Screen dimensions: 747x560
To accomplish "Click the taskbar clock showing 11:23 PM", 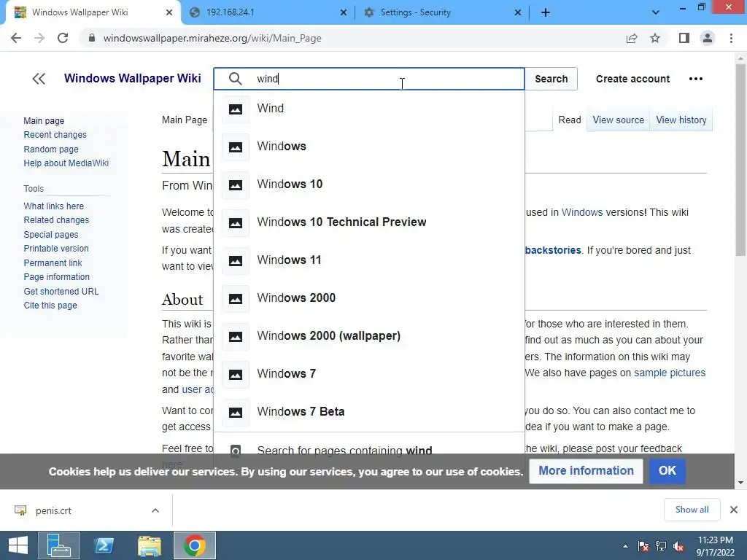I will 715,545.
